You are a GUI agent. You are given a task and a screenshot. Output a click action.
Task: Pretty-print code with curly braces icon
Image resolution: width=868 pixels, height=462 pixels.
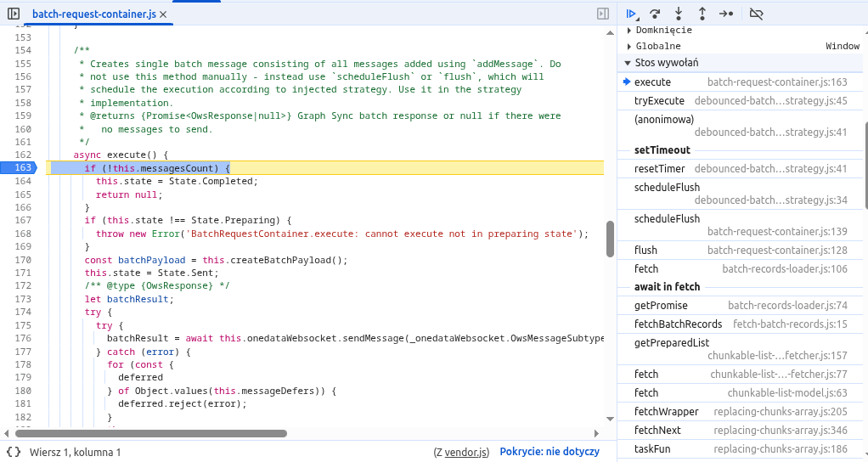coord(14,453)
